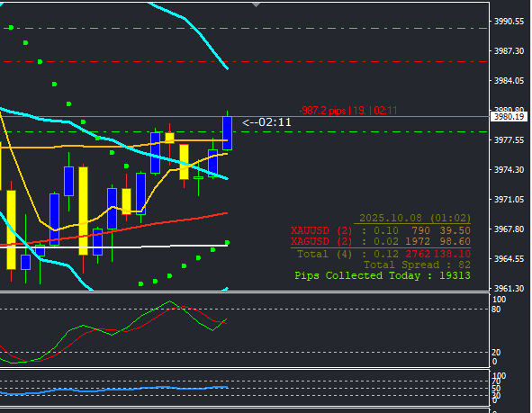
Task: Click price scale value 3990.55
Action: 509,22
